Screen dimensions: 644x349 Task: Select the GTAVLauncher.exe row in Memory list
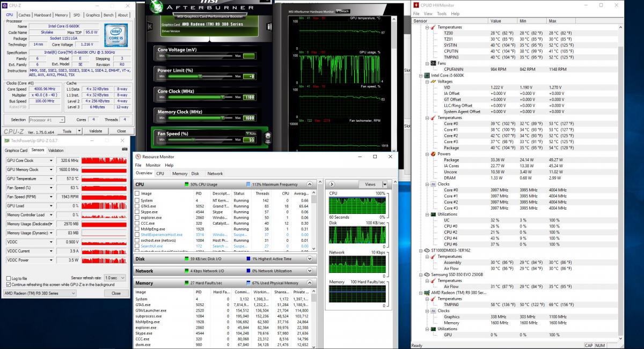(x=222, y=310)
